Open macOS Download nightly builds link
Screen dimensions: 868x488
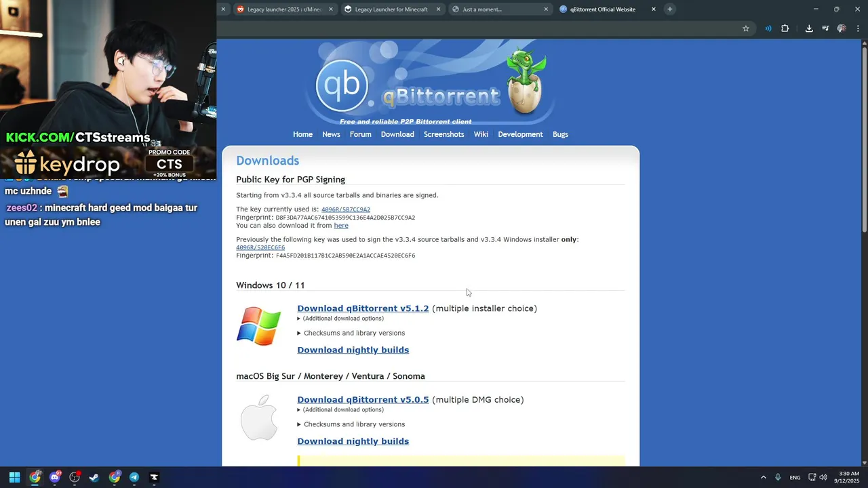coord(353,441)
